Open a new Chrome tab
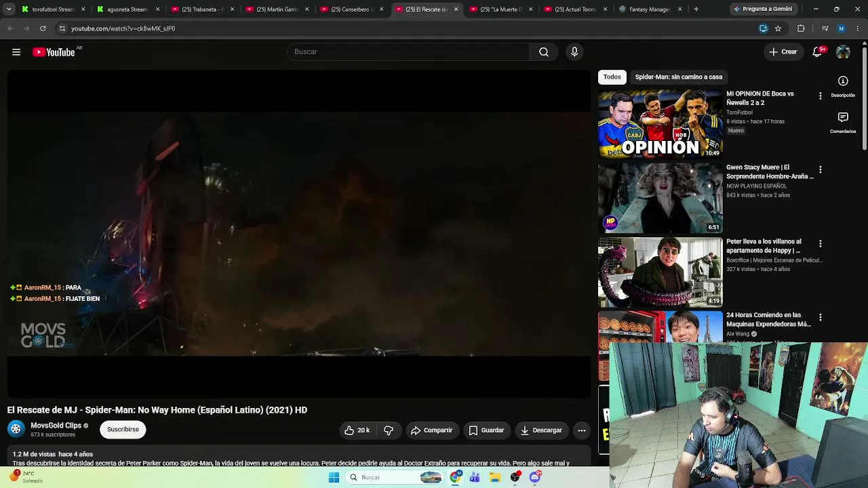Viewport: 868px width, 488px height. pyautogui.click(x=696, y=9)
